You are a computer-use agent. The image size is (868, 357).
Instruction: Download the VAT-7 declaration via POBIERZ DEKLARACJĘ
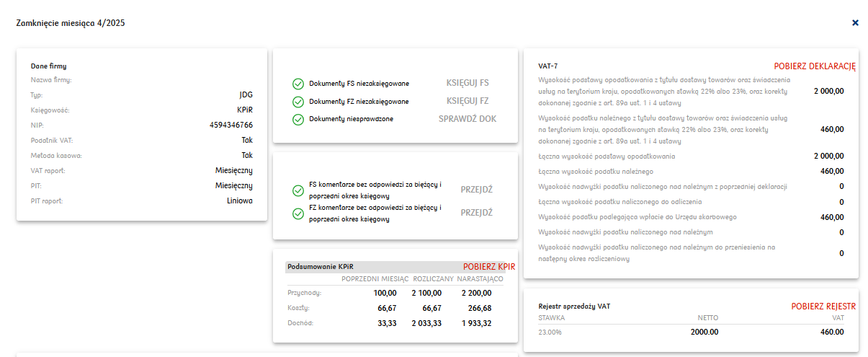click(815, 66)
